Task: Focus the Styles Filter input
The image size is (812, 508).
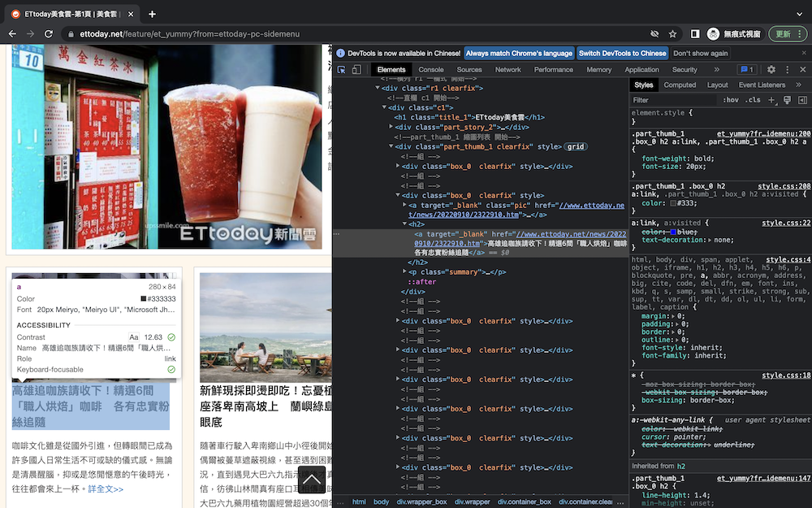Action: (673, 100)
